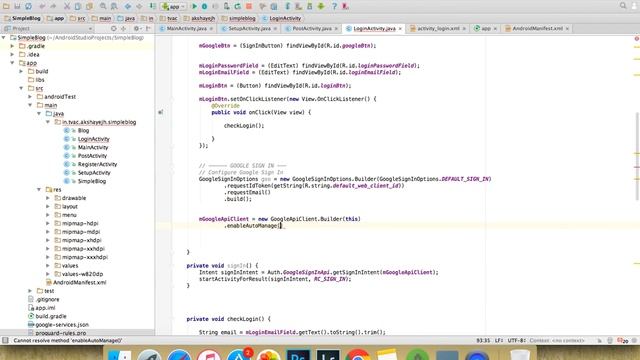Collapse the res folder
Screen dimensions: 640x360
tap(39, 189)
